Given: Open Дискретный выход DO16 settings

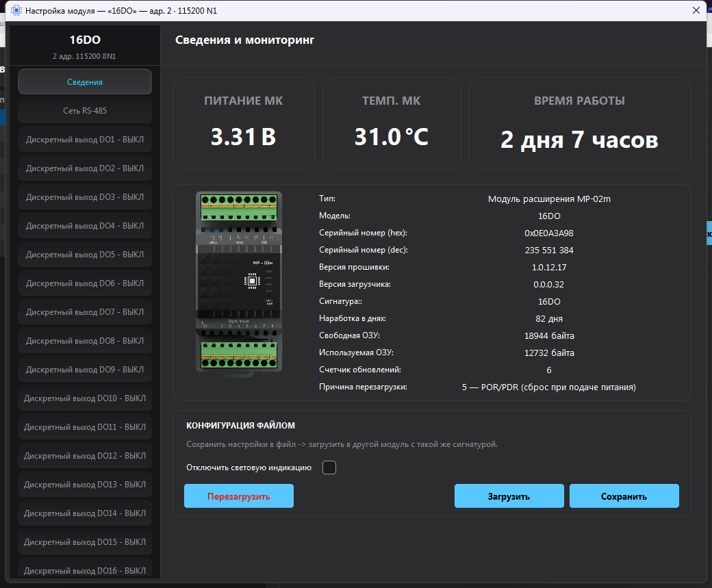Looking at the screenshot, I should tap(85, 568).
